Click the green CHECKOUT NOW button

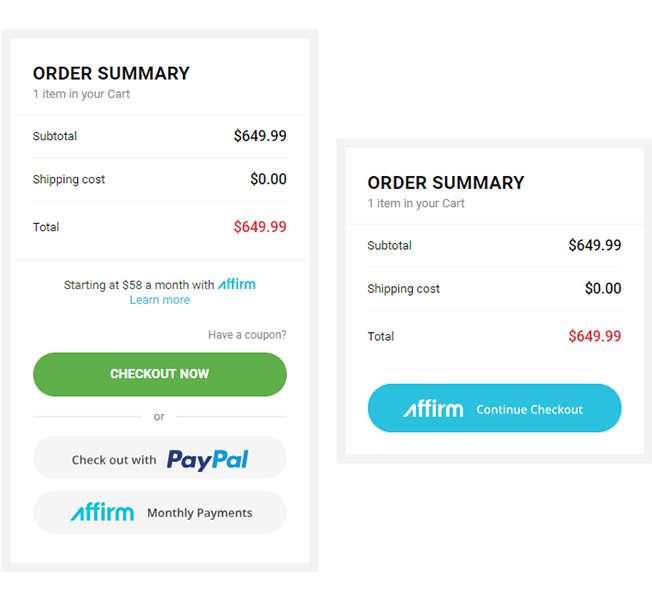tap(160, 374)
